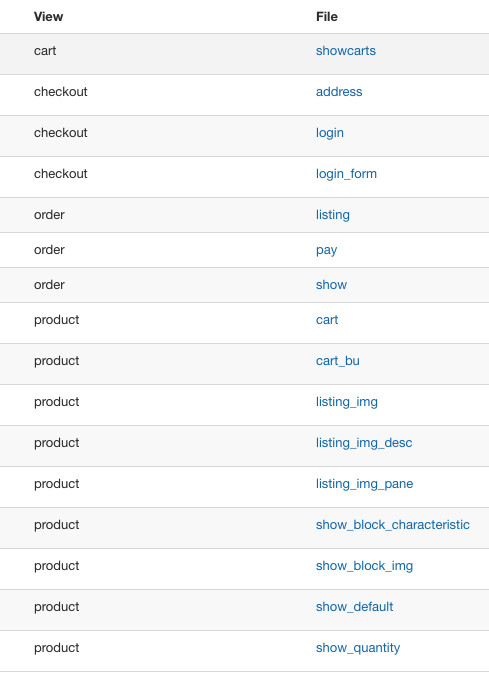Open the address file link
Screen dimensions: 489x682
[x=339, y=92]
